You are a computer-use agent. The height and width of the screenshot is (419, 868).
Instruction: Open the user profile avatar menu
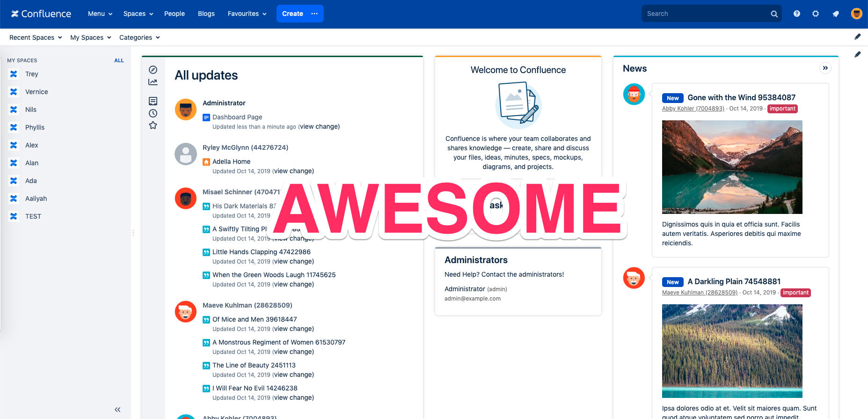(857, 14)
